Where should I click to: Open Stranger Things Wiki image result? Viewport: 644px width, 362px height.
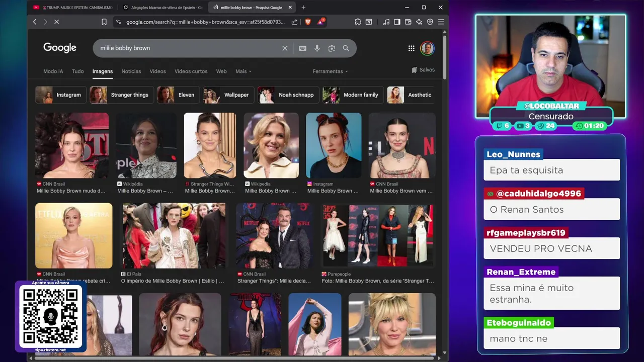pyautogui.click(x=210, y=145)
